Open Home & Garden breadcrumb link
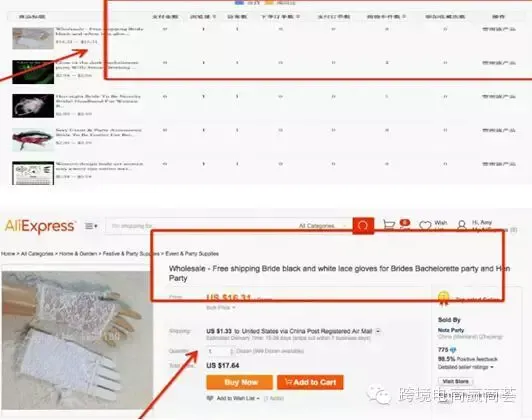Viewport: 532px width, 420px height. click(x=78, y=254)
